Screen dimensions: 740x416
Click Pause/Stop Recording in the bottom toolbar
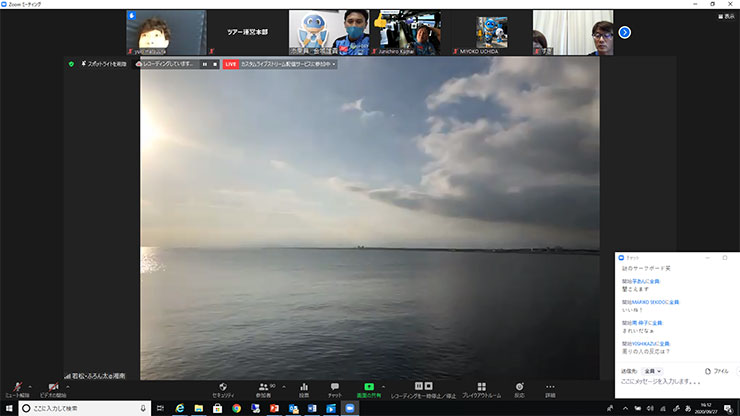(x=423, y=387)
